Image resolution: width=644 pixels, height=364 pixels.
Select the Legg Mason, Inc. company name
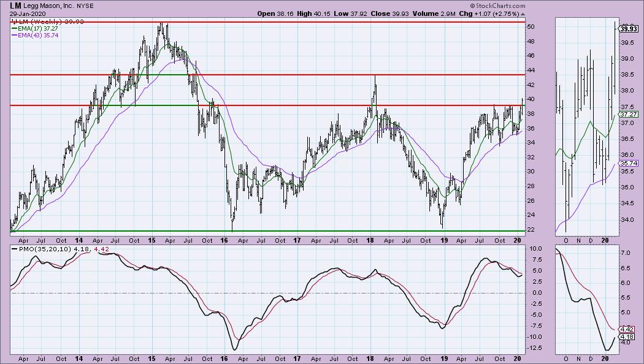tap(49, 6)
